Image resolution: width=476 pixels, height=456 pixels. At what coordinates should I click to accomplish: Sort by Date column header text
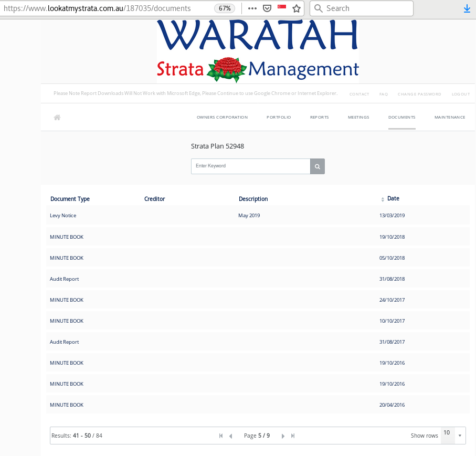pyautogui.click(x=394, y=198)
